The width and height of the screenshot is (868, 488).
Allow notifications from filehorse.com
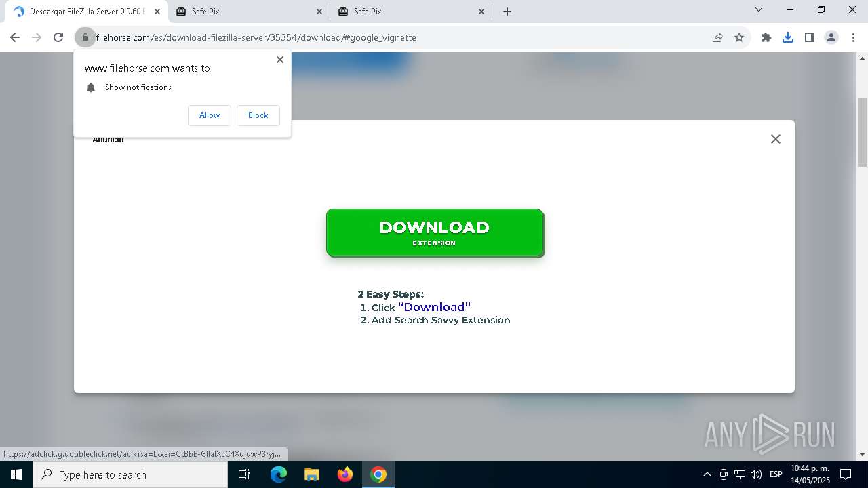(210, 115)
